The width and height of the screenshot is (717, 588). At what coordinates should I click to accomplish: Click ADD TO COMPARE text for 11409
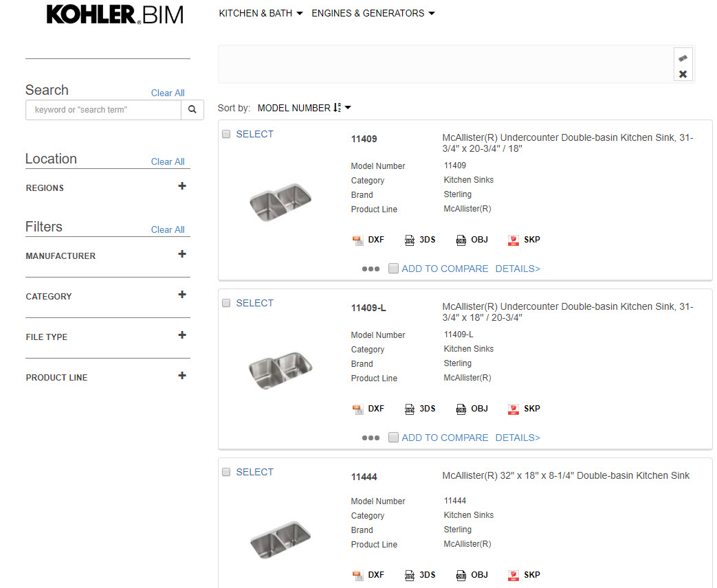(445, 269)
